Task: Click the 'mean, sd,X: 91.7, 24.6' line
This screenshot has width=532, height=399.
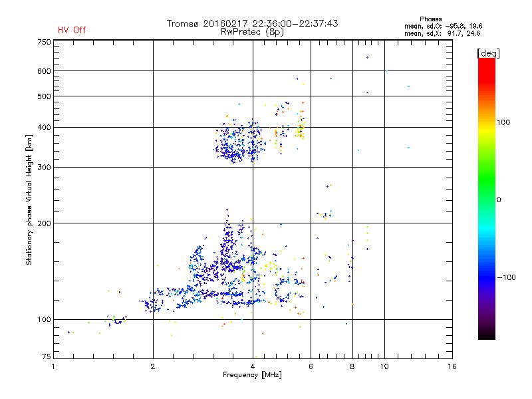Action: [442, 33]
